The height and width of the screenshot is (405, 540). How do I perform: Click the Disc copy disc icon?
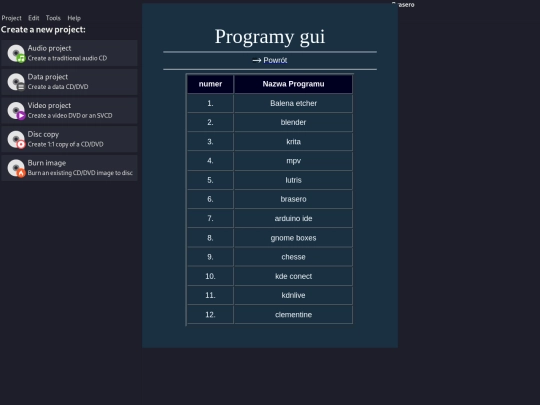16,139
